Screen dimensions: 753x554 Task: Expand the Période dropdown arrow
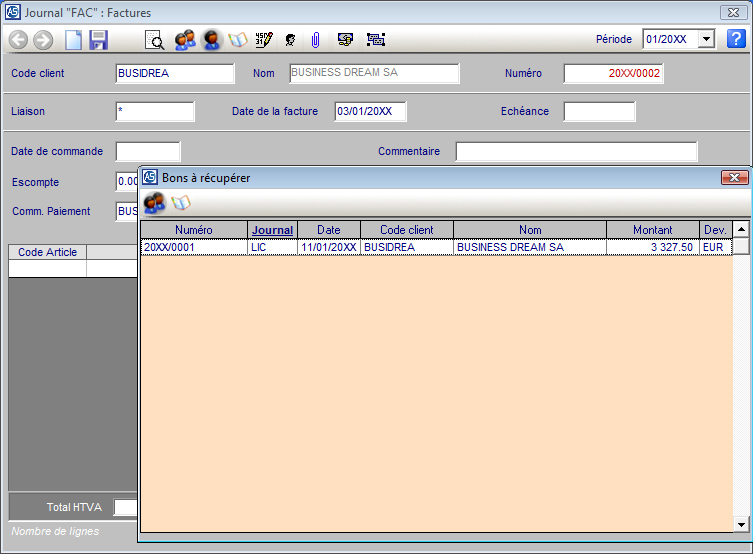707,39
